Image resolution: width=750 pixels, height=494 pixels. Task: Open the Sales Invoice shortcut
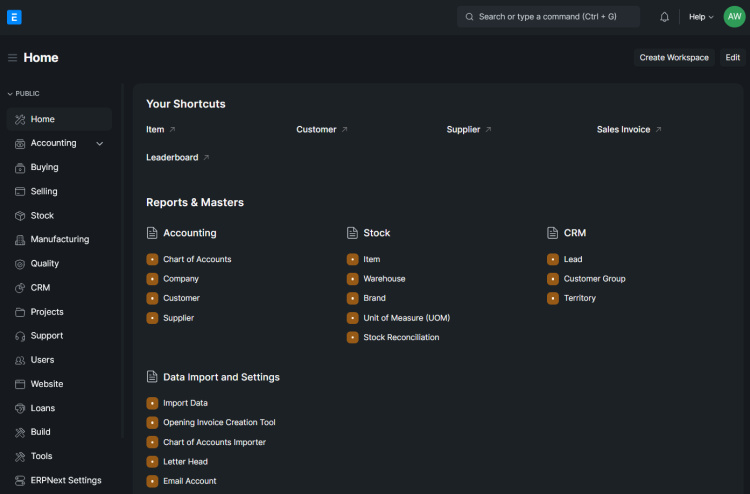point(624,130)
